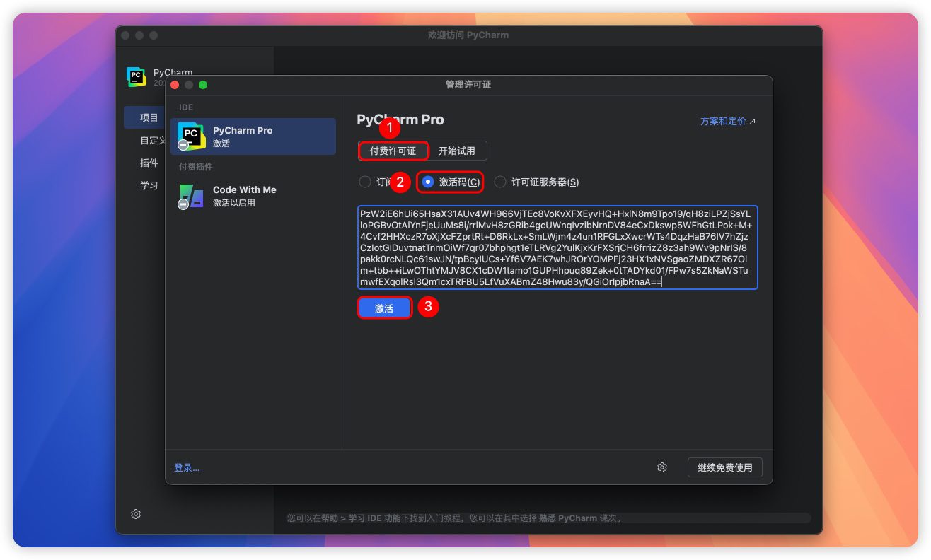
Task: Click inside the activation code text field
Action: (557, 247)
